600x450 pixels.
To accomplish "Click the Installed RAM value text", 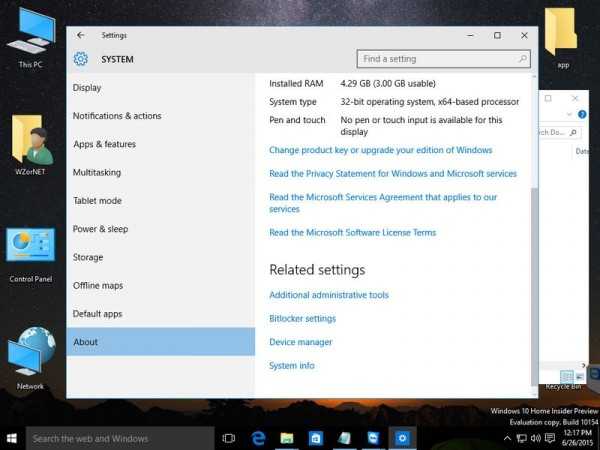I will pos(388,84).
